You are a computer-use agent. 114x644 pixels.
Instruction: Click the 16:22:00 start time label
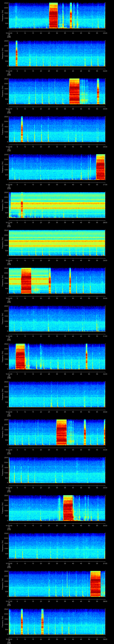9,33
